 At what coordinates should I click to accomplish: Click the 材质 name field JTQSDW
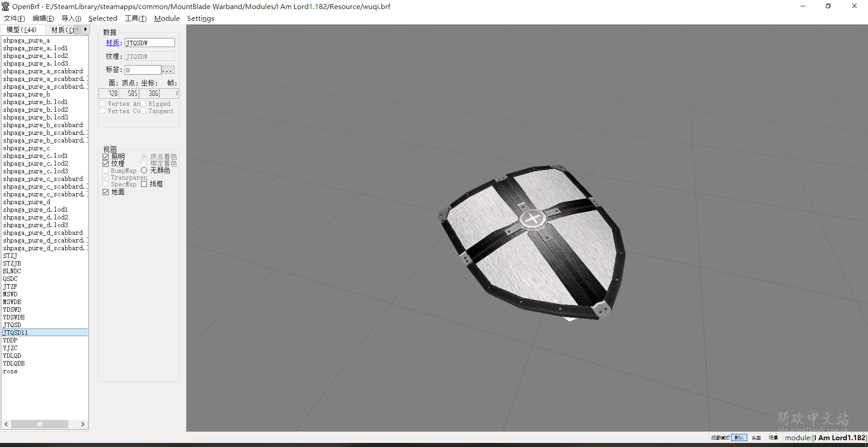[x=150, y=43]
